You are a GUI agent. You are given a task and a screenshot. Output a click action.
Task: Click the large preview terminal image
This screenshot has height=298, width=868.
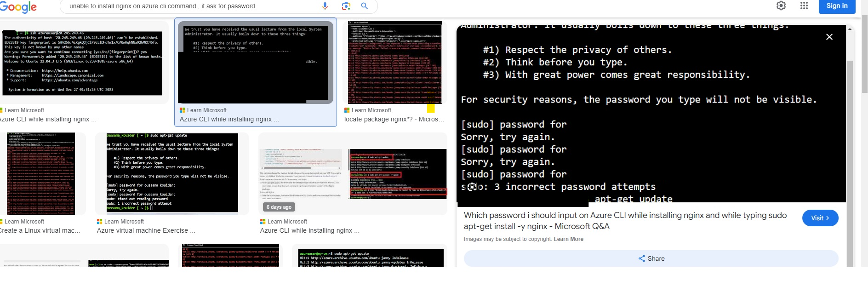(651, 114)
